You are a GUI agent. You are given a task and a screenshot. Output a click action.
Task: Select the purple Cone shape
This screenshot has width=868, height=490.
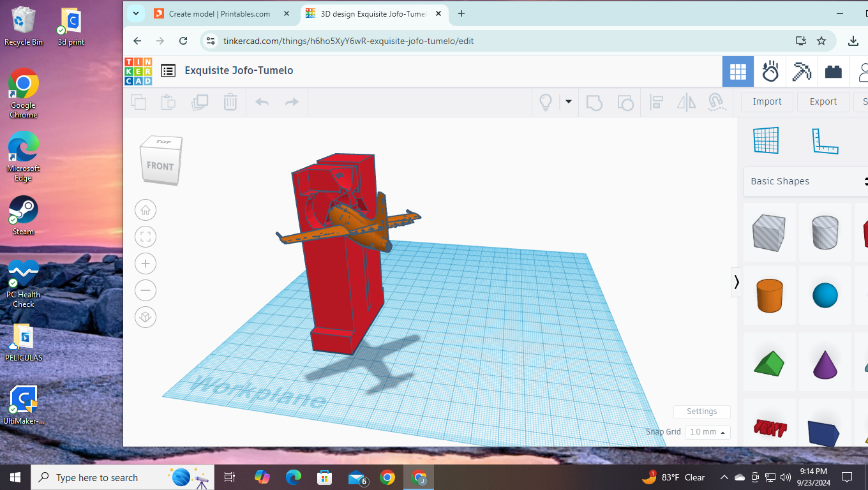click(825, 364)
